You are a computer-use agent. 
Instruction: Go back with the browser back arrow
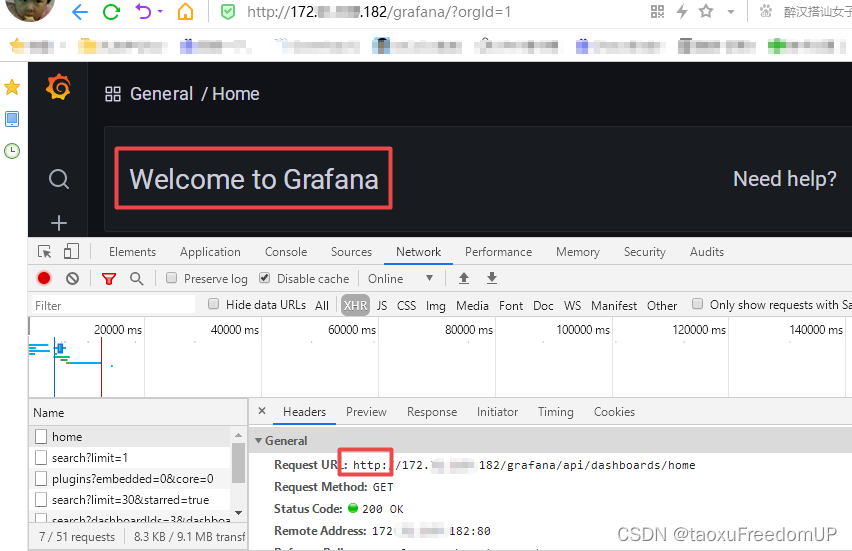80,11
